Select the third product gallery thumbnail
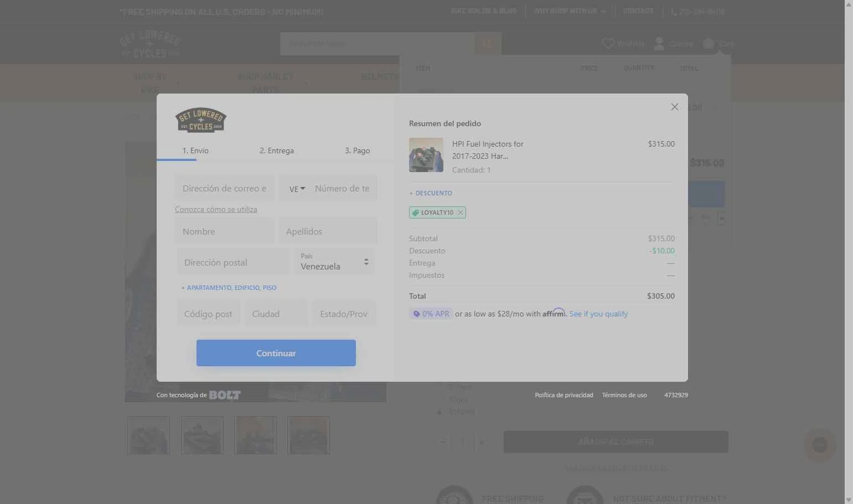 click(255, 435)
